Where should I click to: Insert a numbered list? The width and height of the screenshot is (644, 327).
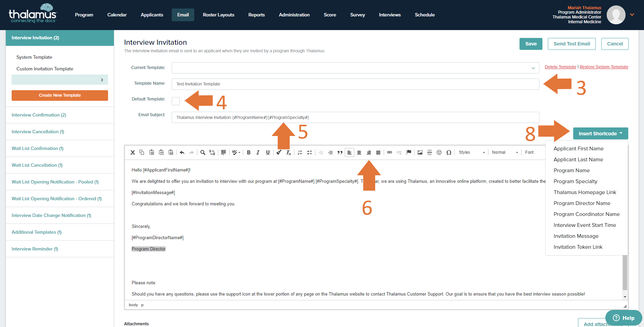click(300, 152)
